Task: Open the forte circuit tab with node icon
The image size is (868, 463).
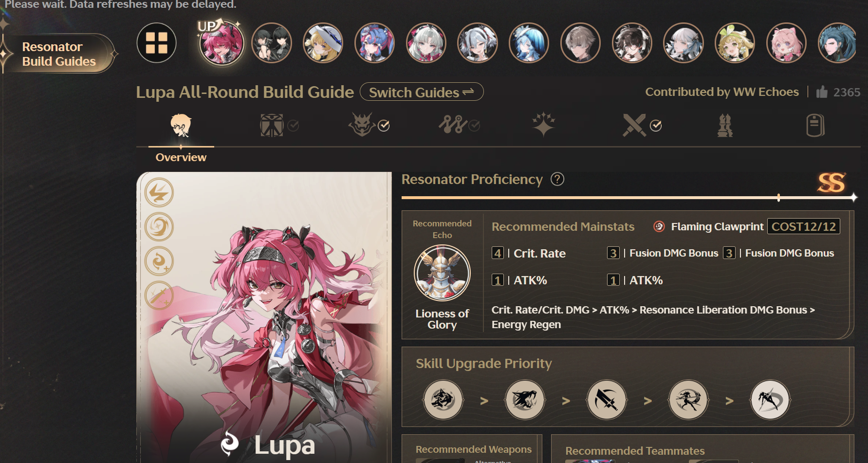Action: [453, 125]
